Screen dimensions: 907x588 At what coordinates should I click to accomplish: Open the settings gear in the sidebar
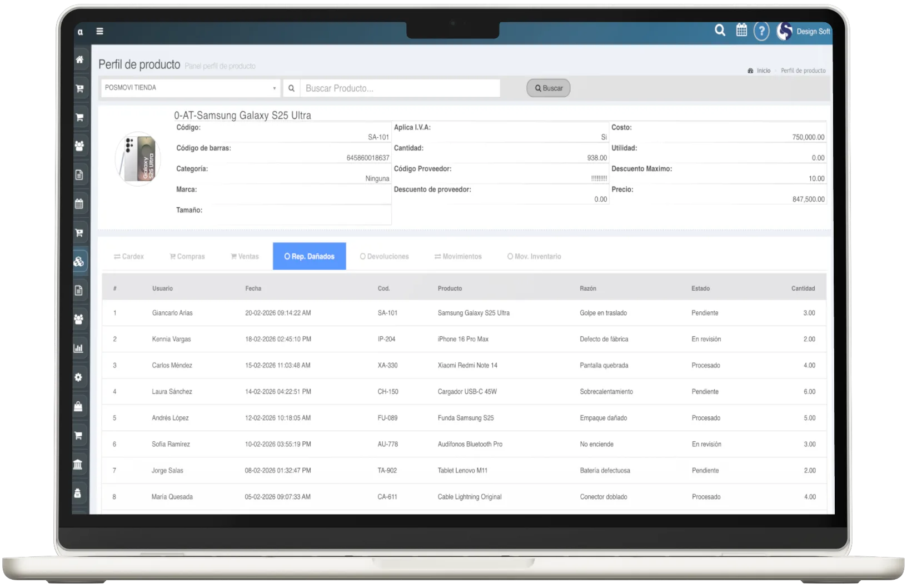click(x=78, y=377)
